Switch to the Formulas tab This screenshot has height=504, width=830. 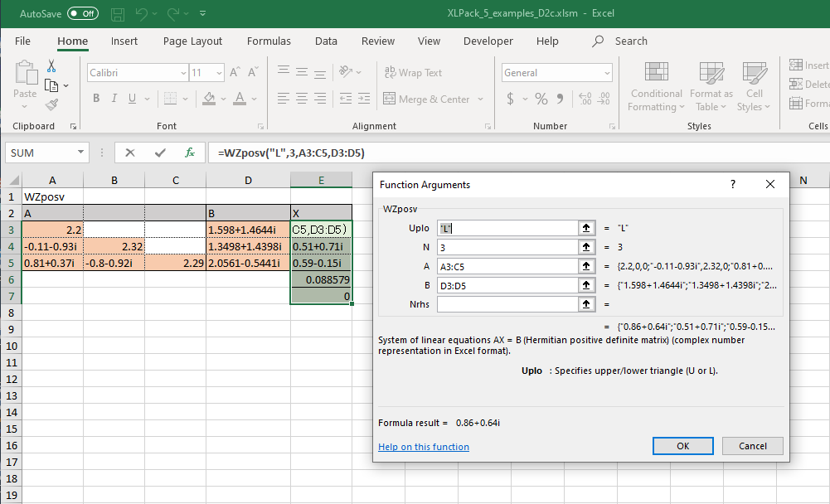[269, 41]
